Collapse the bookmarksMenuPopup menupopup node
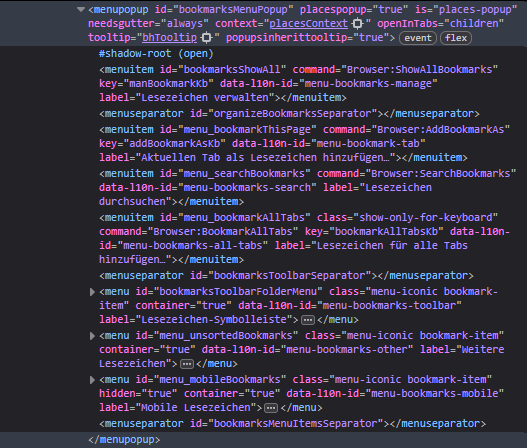 [x=81, y=9]
